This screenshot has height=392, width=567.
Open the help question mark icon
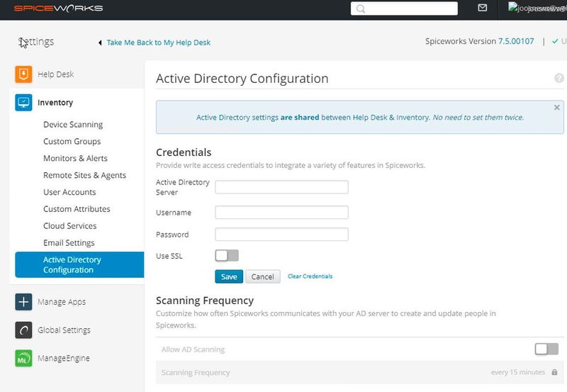558,78
